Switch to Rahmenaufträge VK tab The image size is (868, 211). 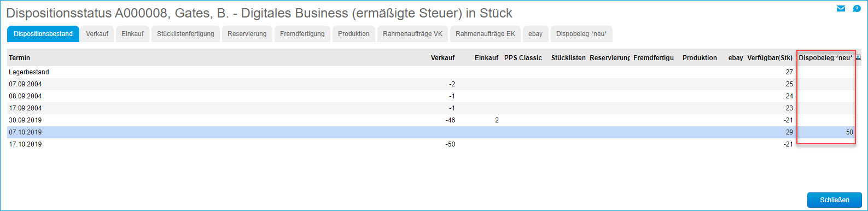pyautogui.click(x=413, y=34)
